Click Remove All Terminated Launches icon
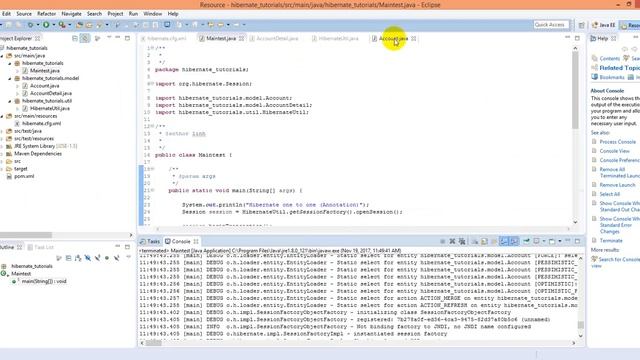Viewport: 640px width, 360px height. (462, 241)
